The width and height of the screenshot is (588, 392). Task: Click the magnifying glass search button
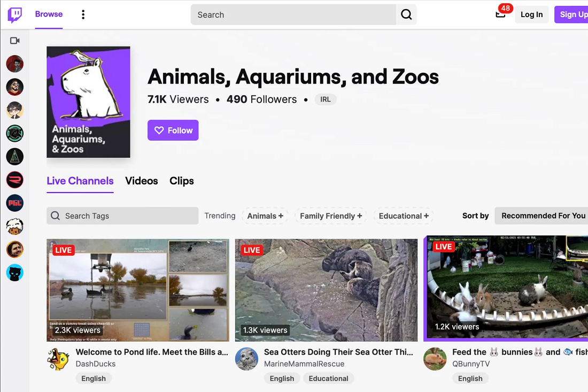click(x=406, y=15)
